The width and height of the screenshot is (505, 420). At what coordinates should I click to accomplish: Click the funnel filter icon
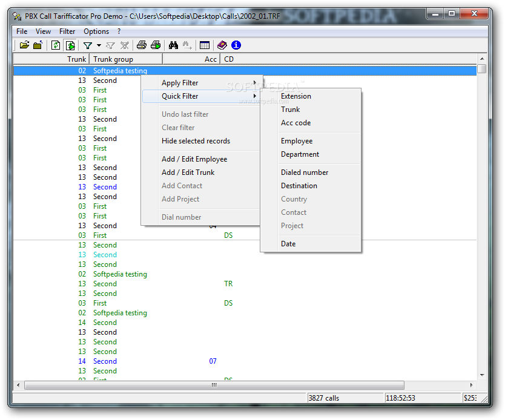pyautogui.click(x=87, y=45)
